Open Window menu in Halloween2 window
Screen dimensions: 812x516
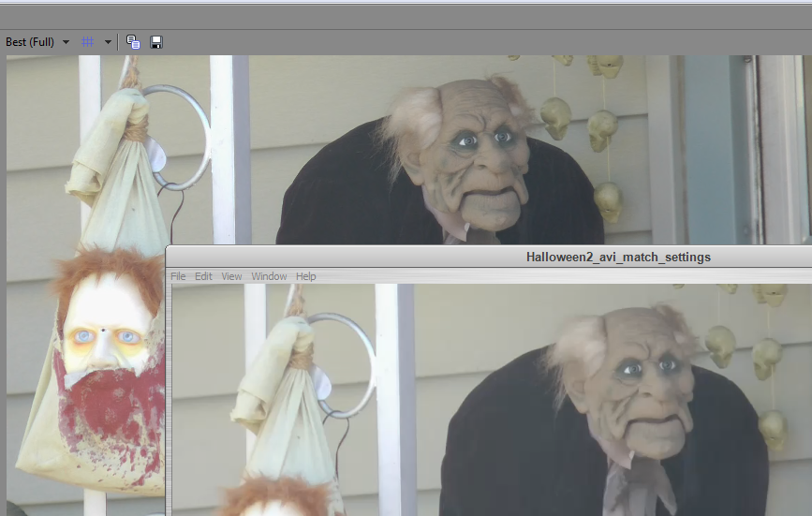pyautogui.click(x=269, y=276)
